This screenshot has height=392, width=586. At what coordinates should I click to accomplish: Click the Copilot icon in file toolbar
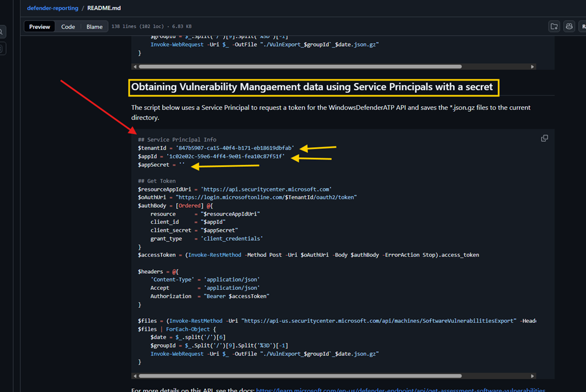click(x=569, y=26)
